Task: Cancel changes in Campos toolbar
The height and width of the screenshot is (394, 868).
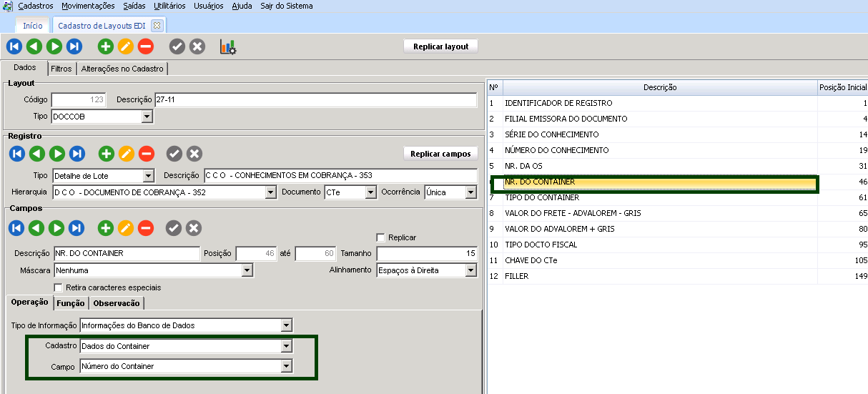Action: tap(193, 228)
